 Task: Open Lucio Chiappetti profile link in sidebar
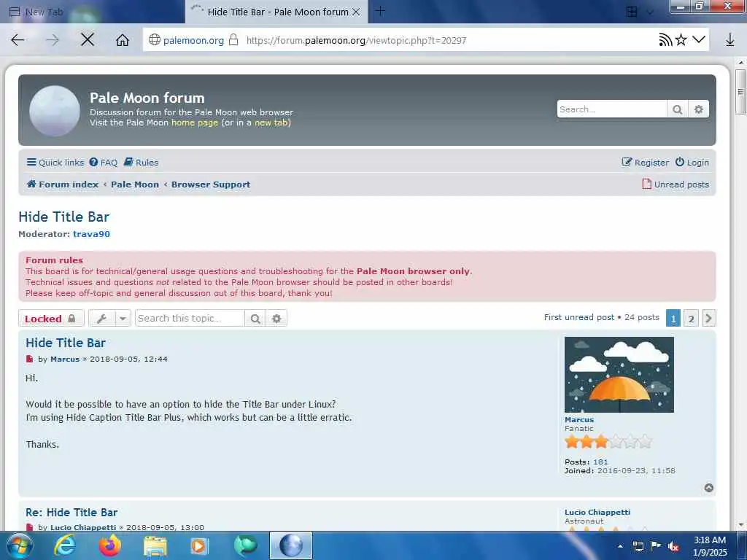597,513
